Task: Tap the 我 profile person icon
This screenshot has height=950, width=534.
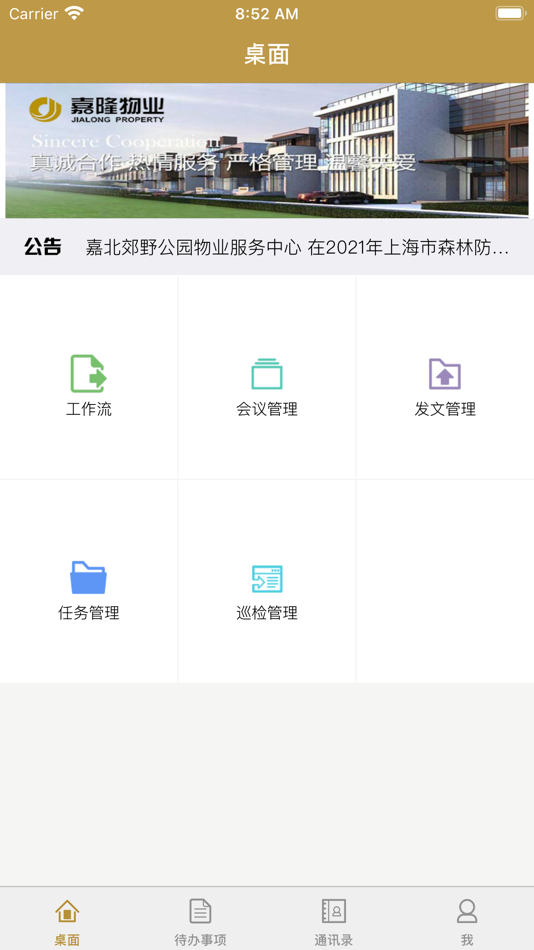Action: [467, 911]
